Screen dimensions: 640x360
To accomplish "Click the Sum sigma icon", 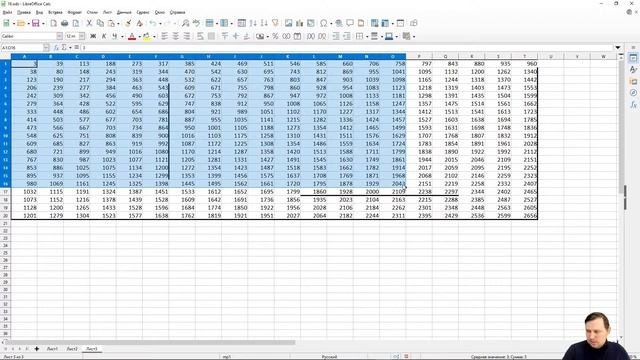I will (64, 48).
